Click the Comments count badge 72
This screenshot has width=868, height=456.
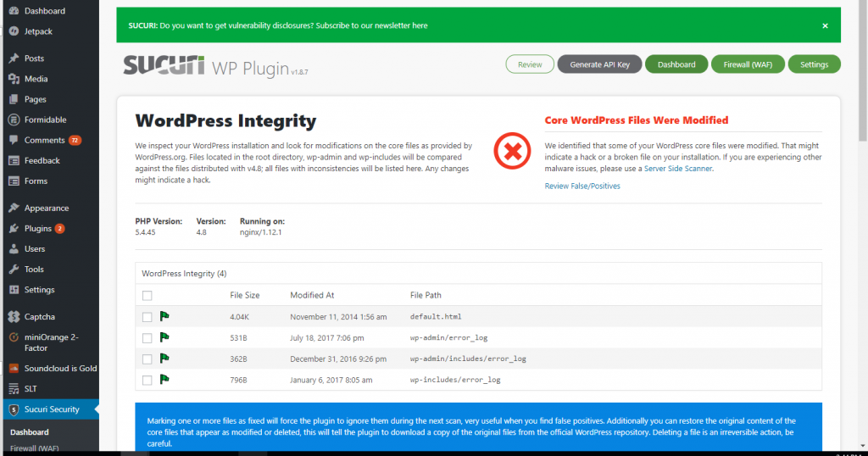(x=75, y=141)
